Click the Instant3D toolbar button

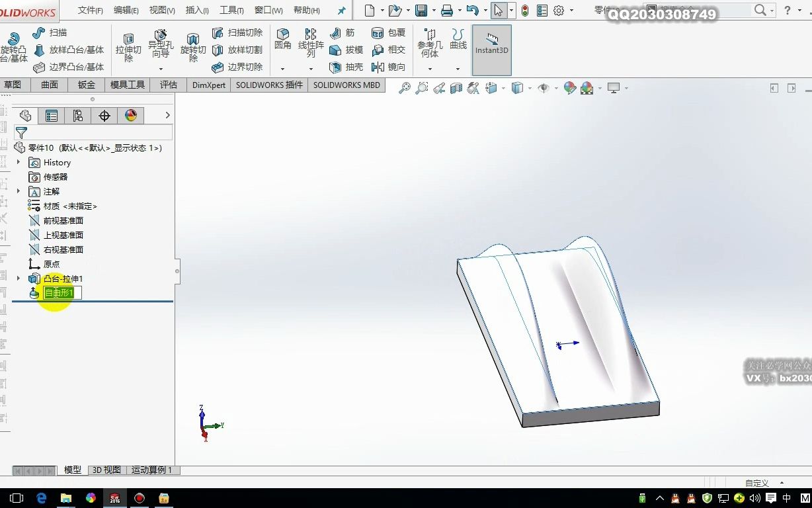[491, 48]
